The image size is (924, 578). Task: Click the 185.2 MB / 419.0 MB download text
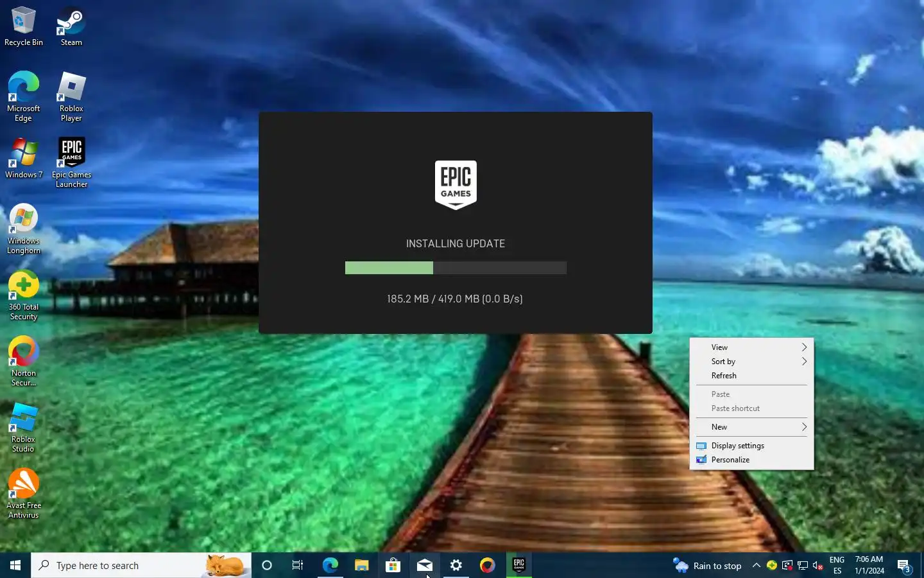tap(455, 299)
